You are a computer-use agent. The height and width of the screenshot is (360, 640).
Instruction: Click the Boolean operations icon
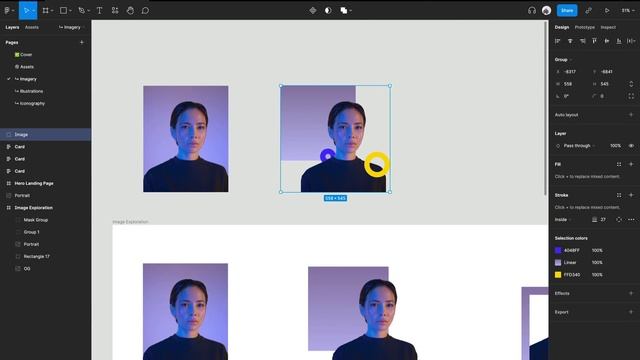[x=344, y=11]
